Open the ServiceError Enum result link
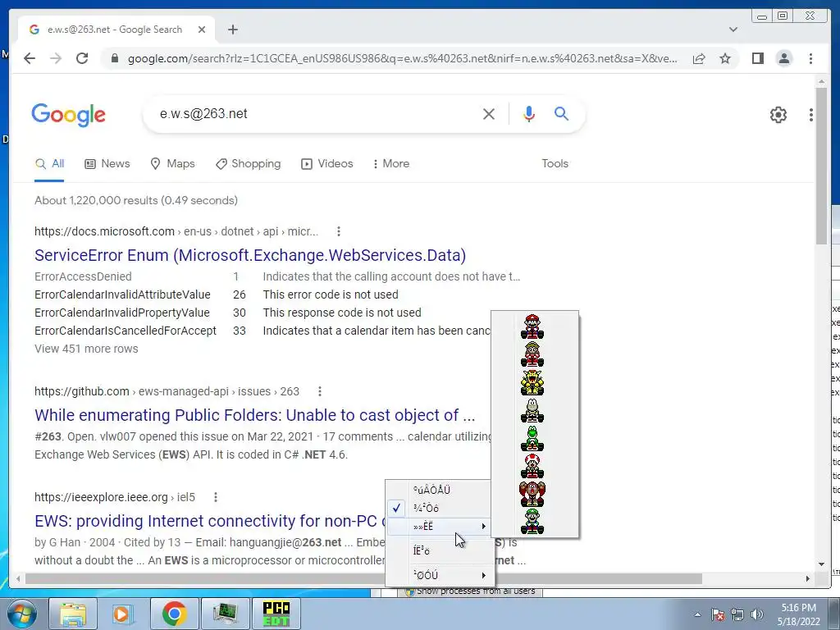 (x=250, y=255)
